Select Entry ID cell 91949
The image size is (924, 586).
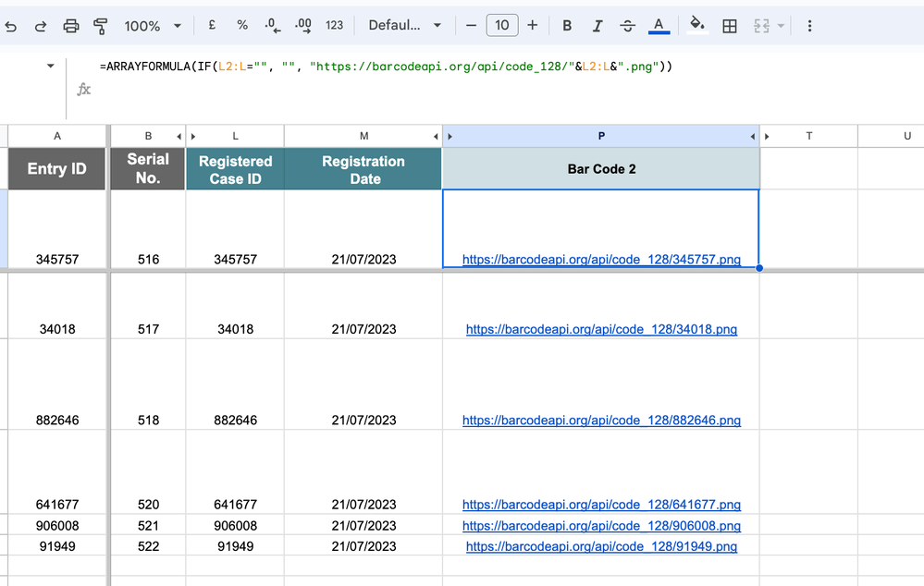pyautogui.click(x=57, y=545)
